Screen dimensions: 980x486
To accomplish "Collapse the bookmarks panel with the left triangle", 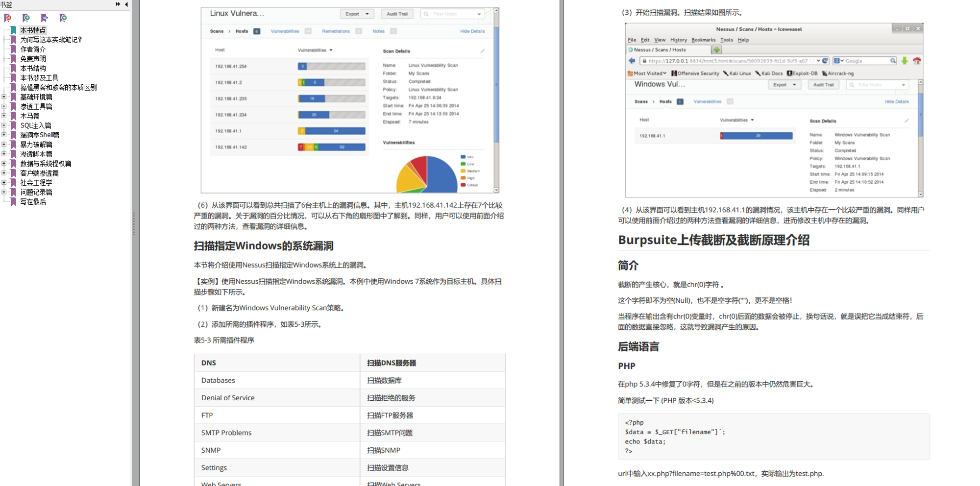I will (126, 4).
